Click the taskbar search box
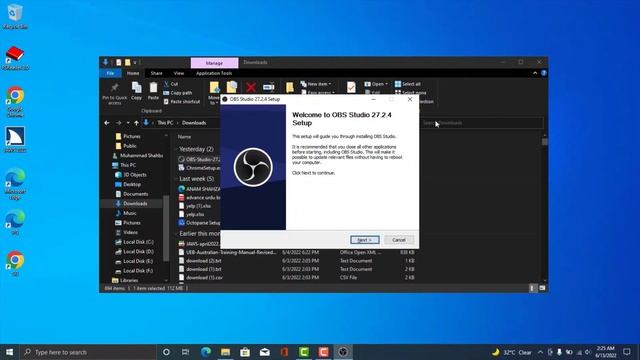 point(88,352)
